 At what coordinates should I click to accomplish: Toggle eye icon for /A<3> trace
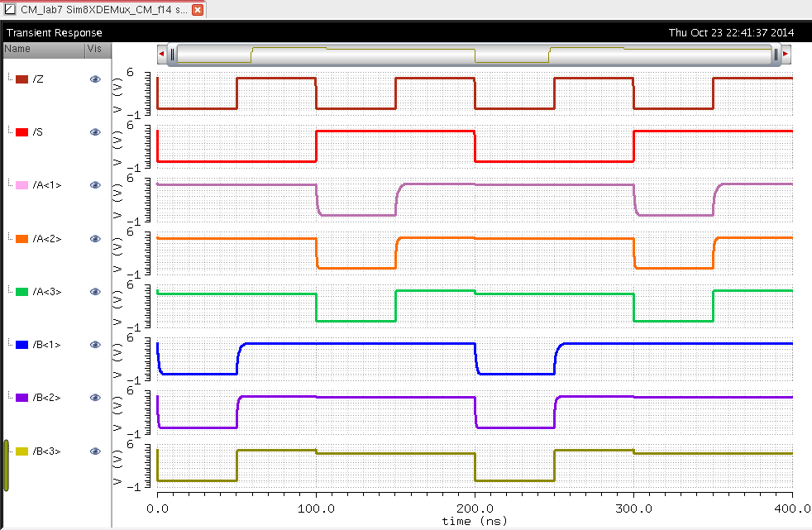95,292
